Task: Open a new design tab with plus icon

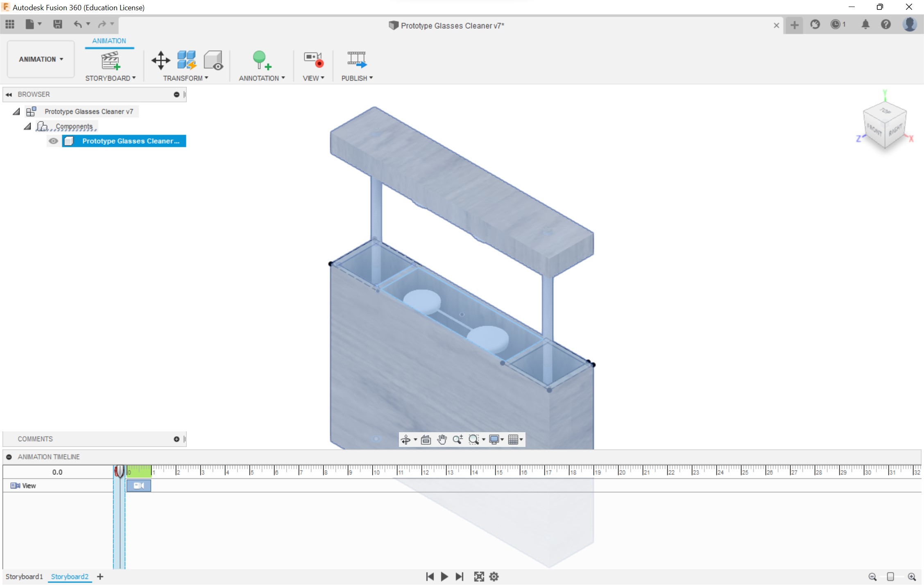Action: coord(794,25)
